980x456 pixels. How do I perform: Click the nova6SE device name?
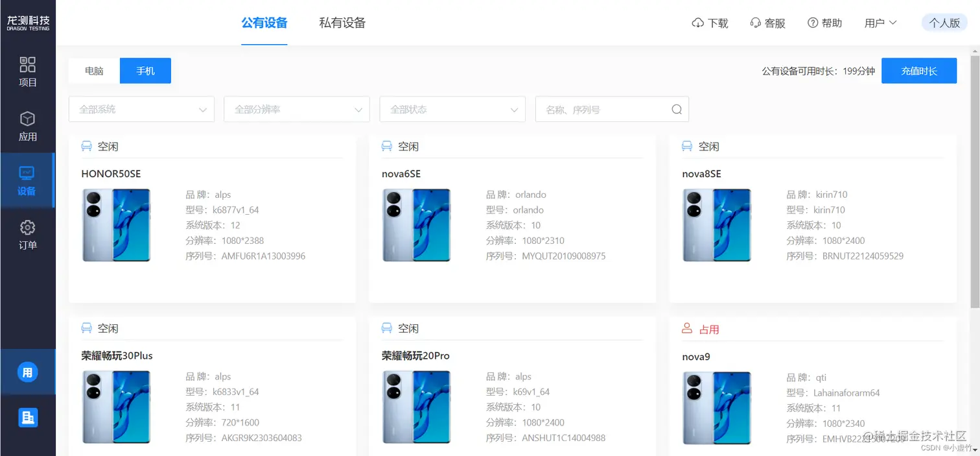pyautogui.click(x=401, y=174)
